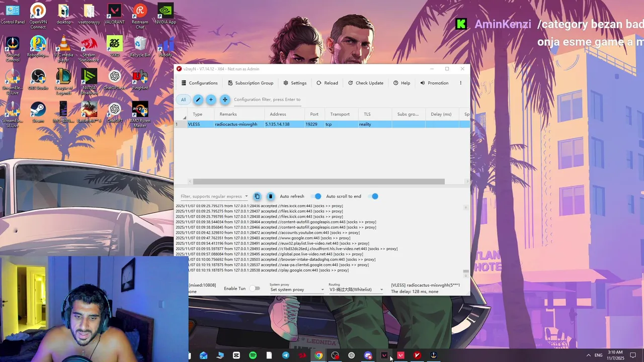This screenshot has width=644, height=362.
Task: Open the Help menu in v2rayN
Action: pyautogui.click(x=401, y=83)
